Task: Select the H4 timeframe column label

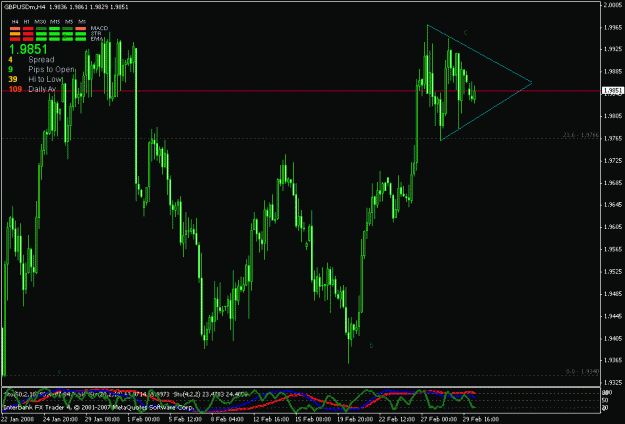Action: (x=15, y=22)
